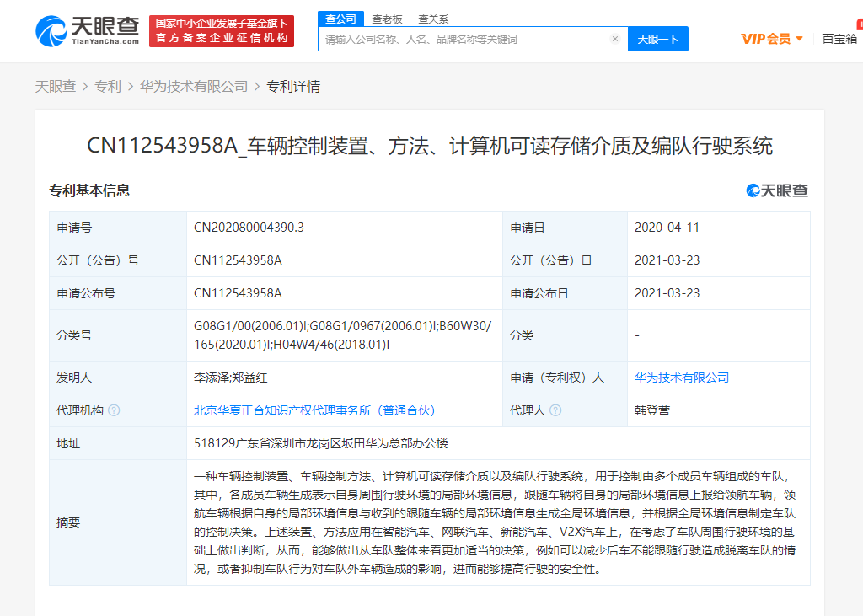Click inventor names 李添泽;郑益红
This screenshot has height=616, width=863.
pyautogui.click(x=231, y=378)
